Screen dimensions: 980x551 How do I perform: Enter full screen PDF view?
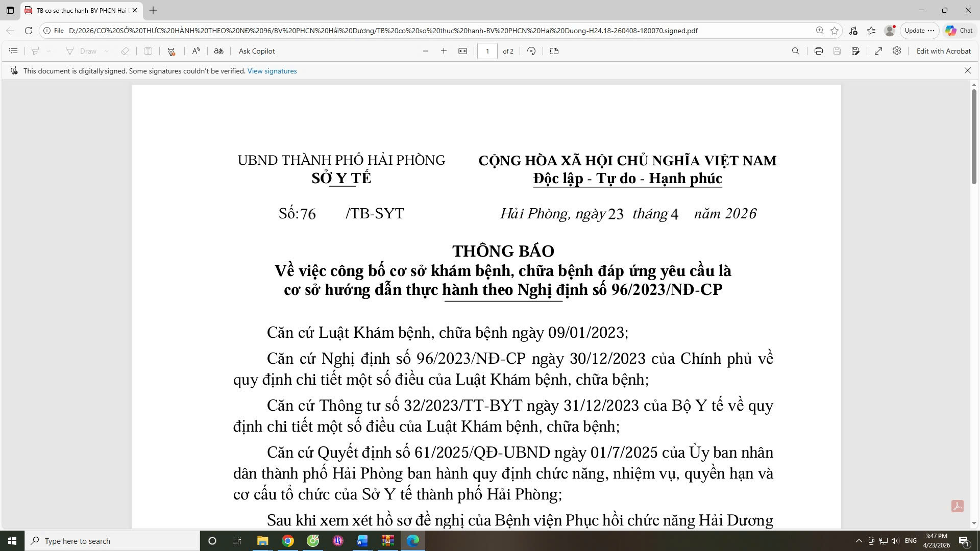[878, 51]
